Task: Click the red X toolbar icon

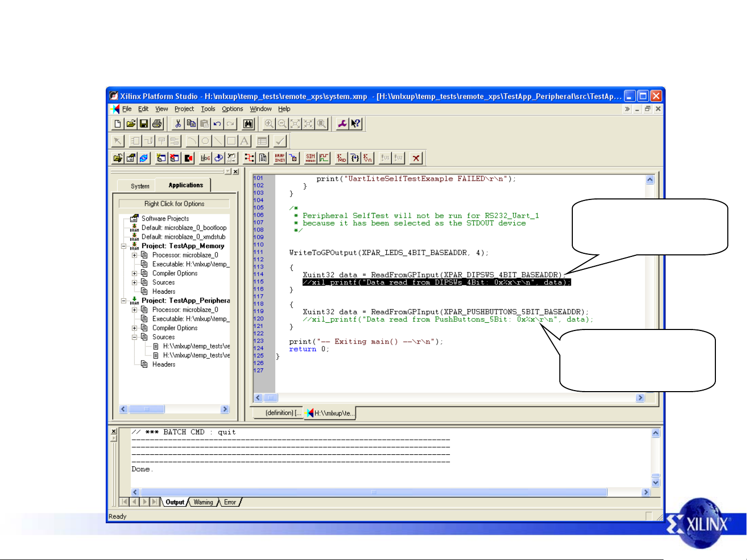Action: (x=416, y=158)
